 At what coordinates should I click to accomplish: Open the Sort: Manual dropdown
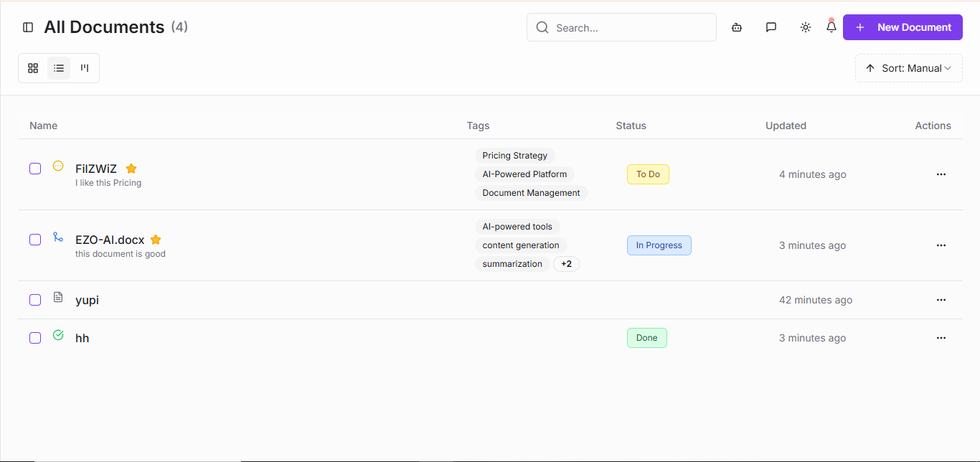(908, 68)
